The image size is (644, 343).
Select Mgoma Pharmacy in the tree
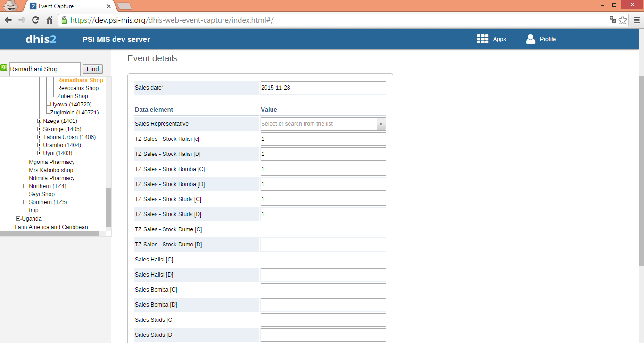52,162
